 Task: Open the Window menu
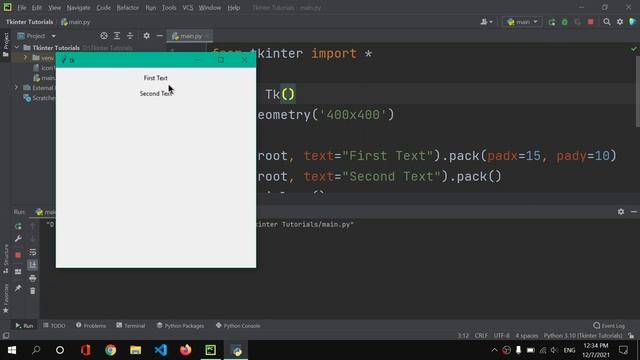210,8
